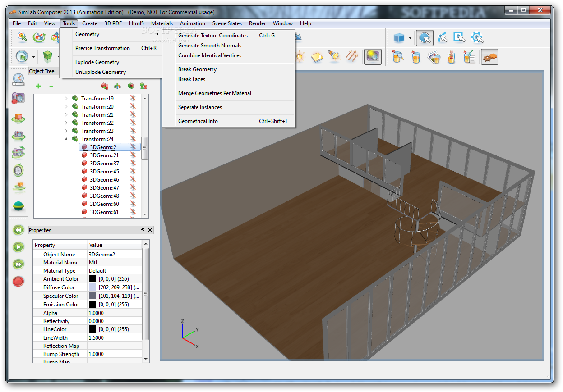Click the green plus icon in Object Tree
The width and height of the screenshot is (563, 392).
pyautogui.click(x=38, y=86)
